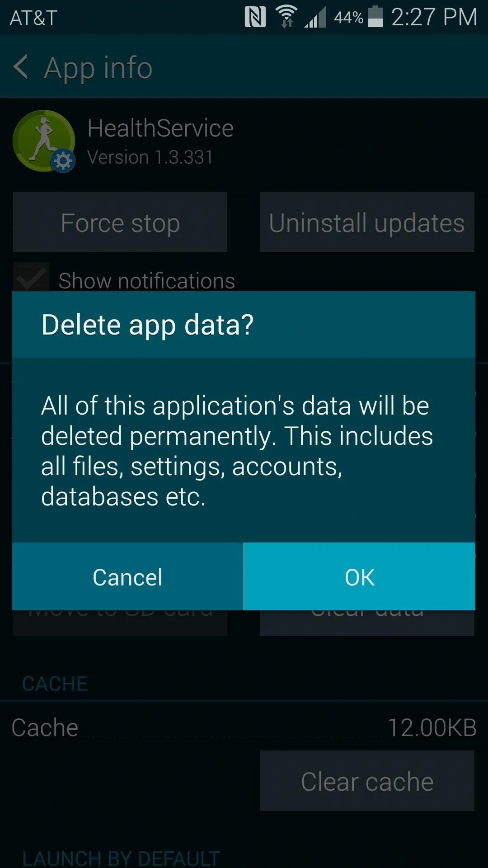Viewport: 488px width, 868px height.
Task: Tap the Delete app data? dialog title
Action: click(x=148, y=325)
